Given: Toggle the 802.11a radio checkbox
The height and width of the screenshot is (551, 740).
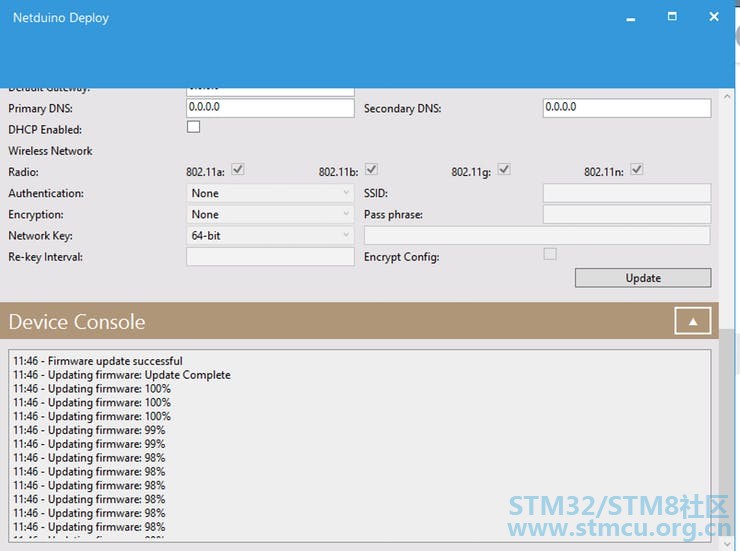Looking at the screenshot, I should [x=237, y=169].
